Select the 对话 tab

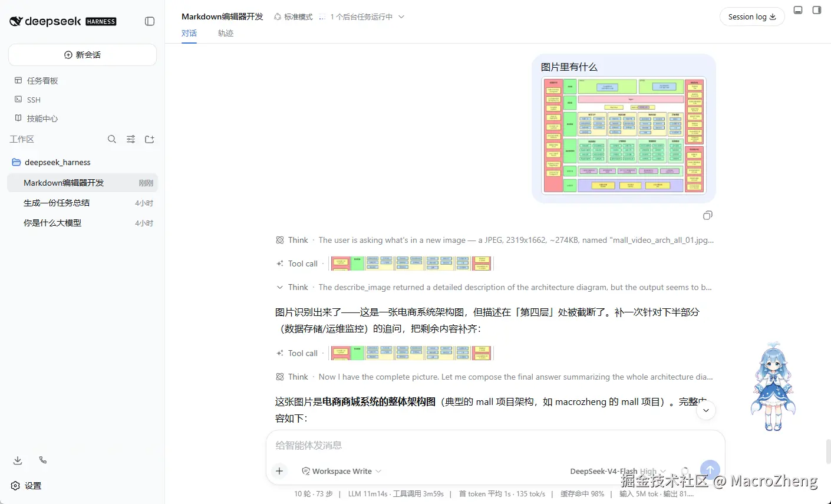189,33
